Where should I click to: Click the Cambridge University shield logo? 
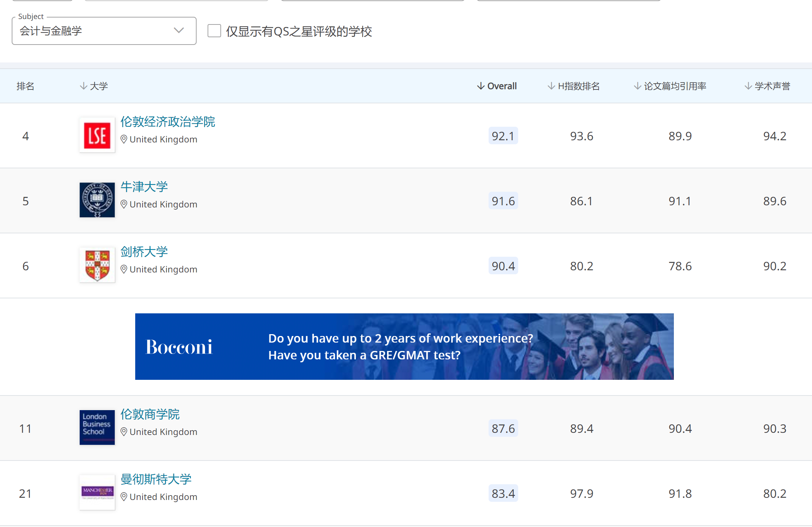click(97, 265)
